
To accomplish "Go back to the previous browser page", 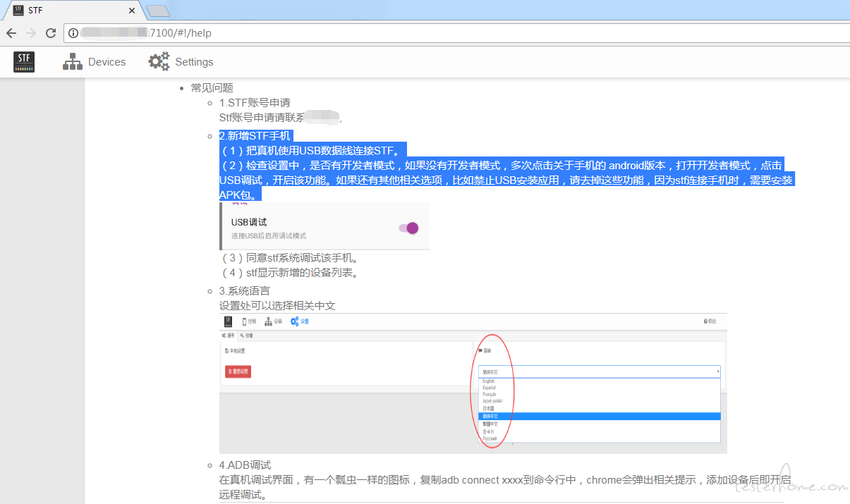I will tap(11, 33).
